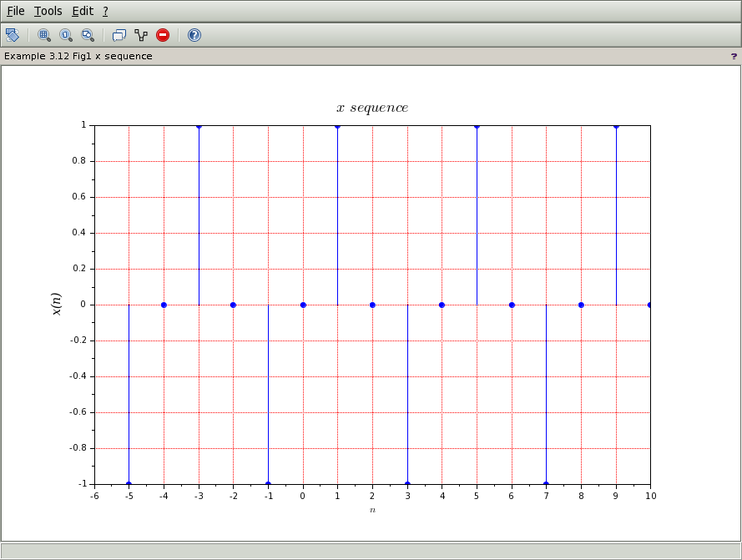Click the zero data point at n=2
This screenshot has width=742, height=560.
click(x=372, y=305)
